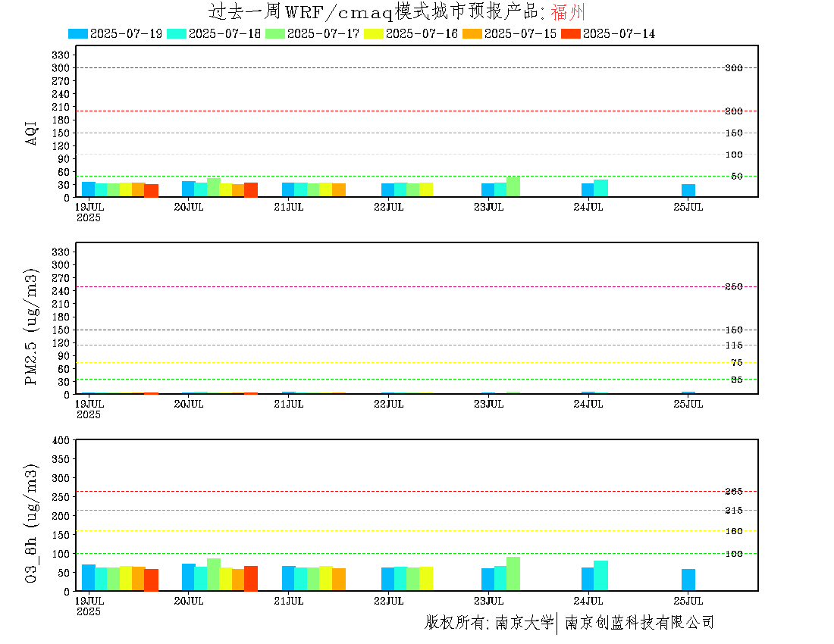Click the cyan 24JUL bar in O3_8h chart
This screenshot has width=834, height=644.
click(x=601, y=576)
